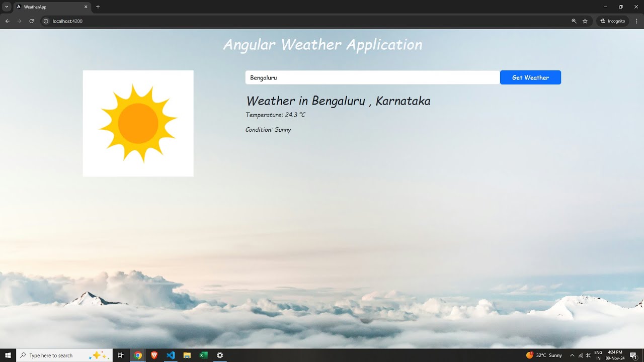
Task: Focus the city input containing Bengaluru
Action: pos(372,77)
